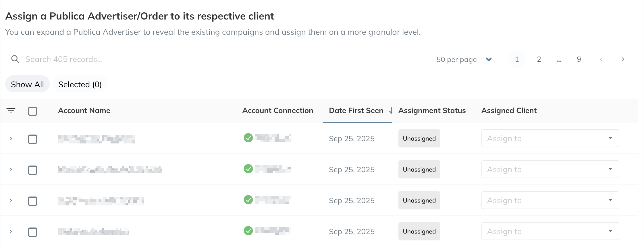Open the second row's Assign to dropdown
This screenshot has height=245, width=644.
click(550, 169)
